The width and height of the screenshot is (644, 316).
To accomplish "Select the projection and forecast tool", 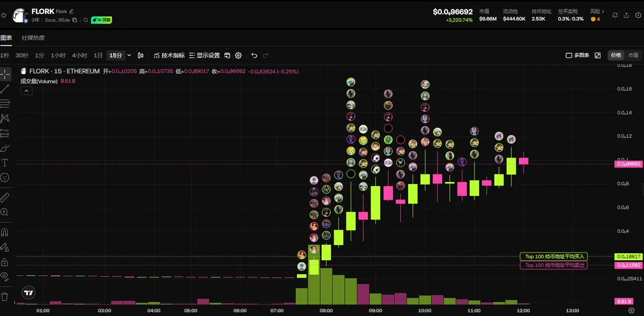I will click(x=5, y=133).
